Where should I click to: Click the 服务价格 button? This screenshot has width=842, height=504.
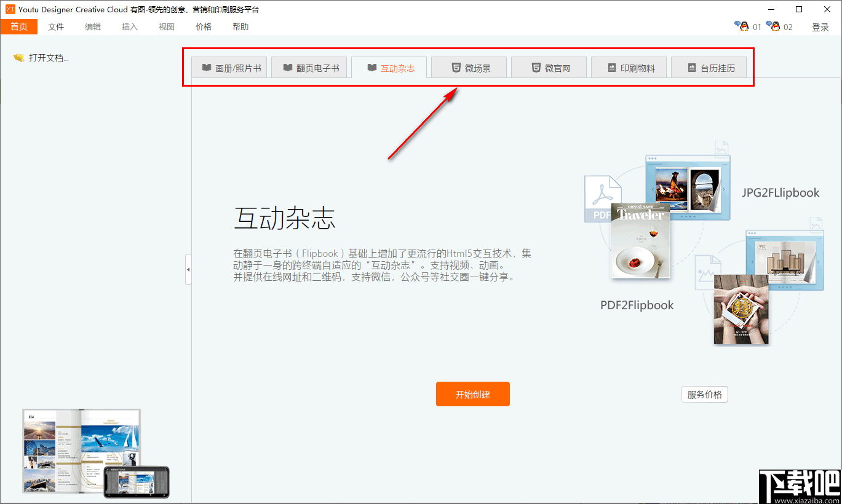point(704,394)
